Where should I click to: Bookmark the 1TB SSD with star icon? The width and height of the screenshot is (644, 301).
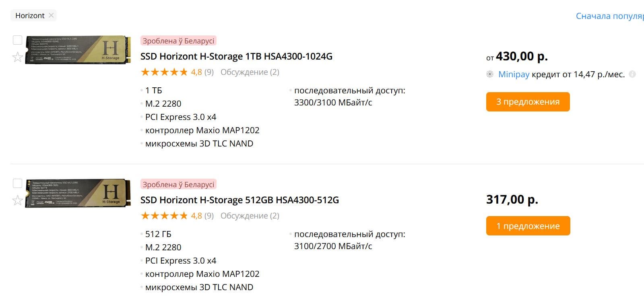point(17,57)
